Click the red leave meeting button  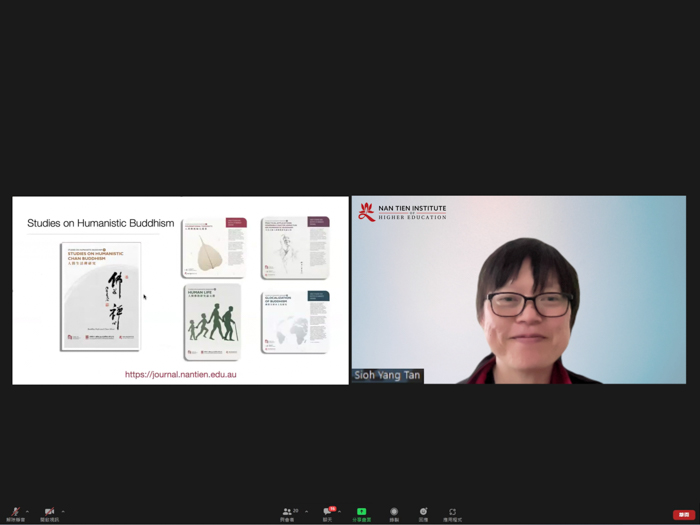point(683,514)
